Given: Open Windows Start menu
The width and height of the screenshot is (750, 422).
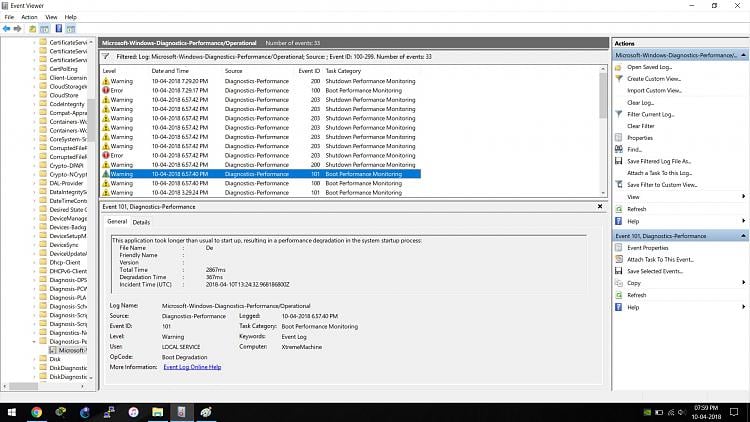Looking at the screenshot, I should pyautogui.click(x=11, y=412).
